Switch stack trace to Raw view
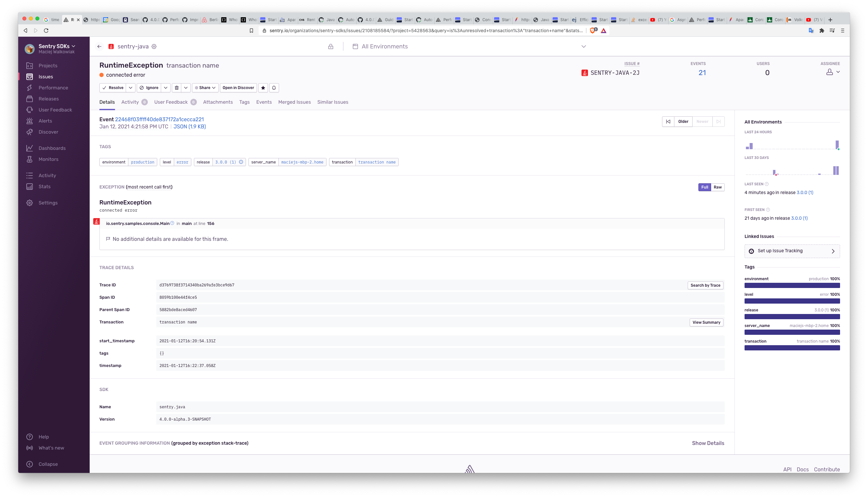This screenshot has height=497, width=868. click(718, 187)
